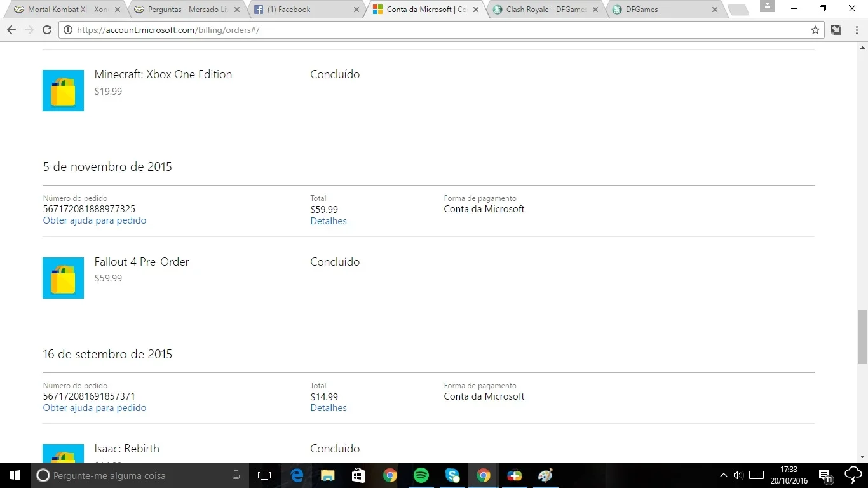
Task: Open the first Chrome icon on the taskbar
Action: (390, 475)
